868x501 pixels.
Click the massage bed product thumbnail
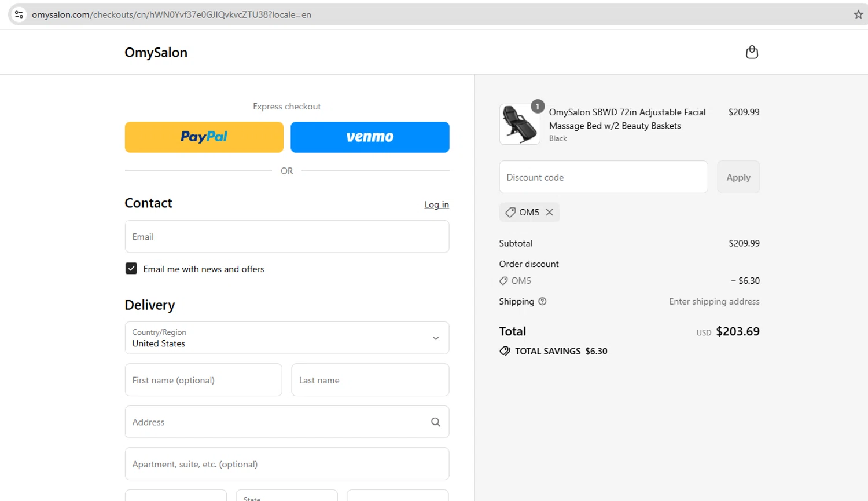click(520, 125)
